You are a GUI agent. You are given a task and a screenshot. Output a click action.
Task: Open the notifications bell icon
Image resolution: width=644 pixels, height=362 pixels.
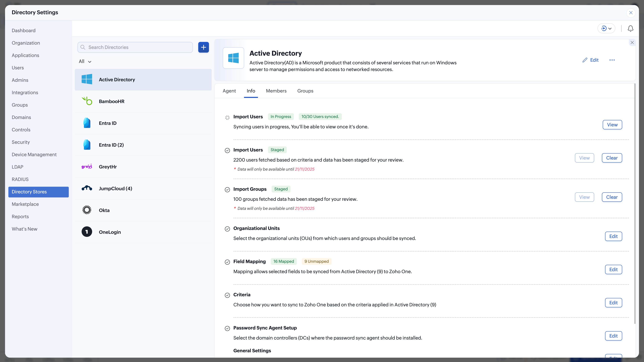pos(630,28)
